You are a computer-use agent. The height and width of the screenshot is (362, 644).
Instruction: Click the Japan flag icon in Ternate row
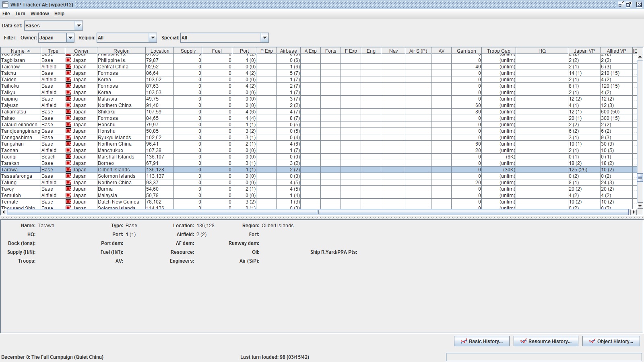point(68,202)
